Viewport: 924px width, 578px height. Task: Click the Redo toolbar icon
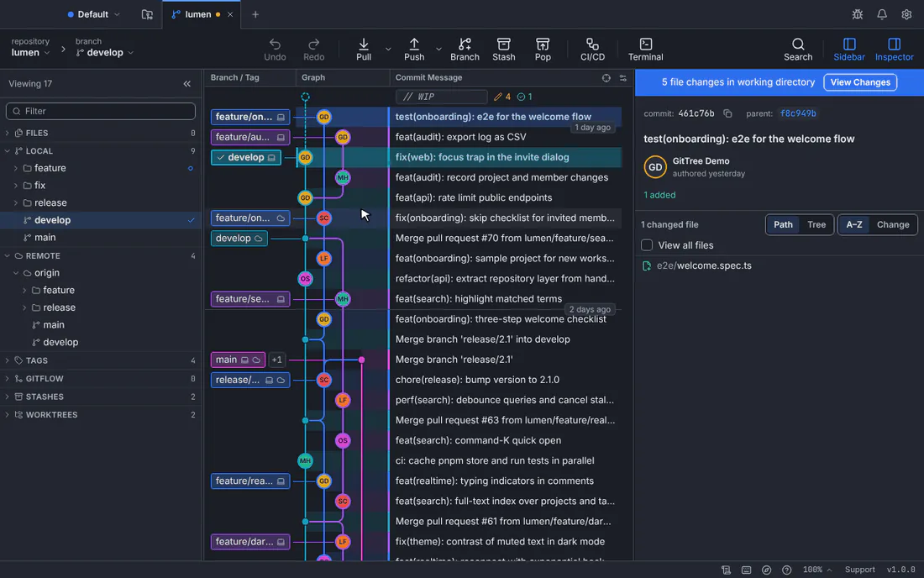tap(313, 50)
